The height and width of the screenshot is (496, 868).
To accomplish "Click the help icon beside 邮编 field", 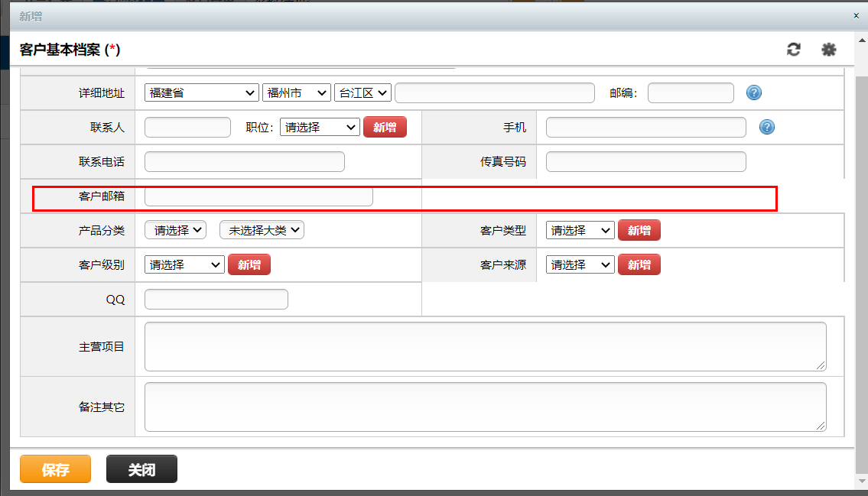I will point(754,92).
